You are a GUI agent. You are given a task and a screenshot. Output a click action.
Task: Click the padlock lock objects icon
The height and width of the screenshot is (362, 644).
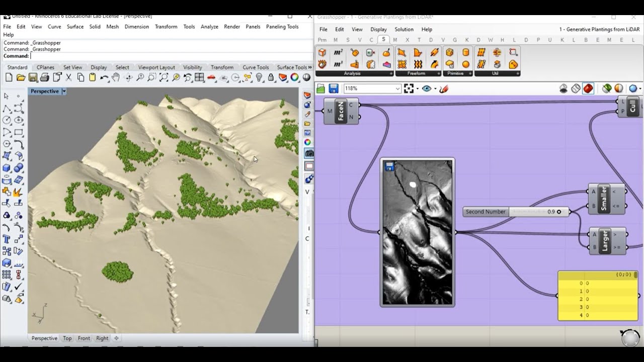pyautogui.click(x=271, y=77)
